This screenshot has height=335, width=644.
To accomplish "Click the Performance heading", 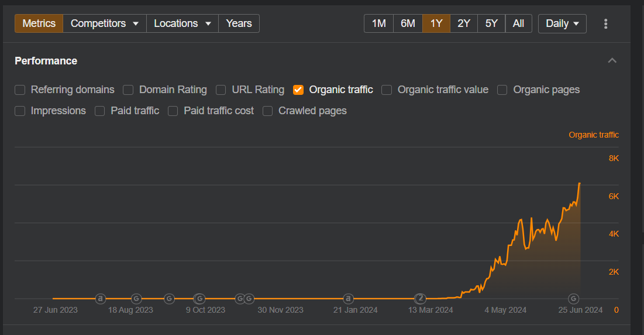I will coord(46,61).
